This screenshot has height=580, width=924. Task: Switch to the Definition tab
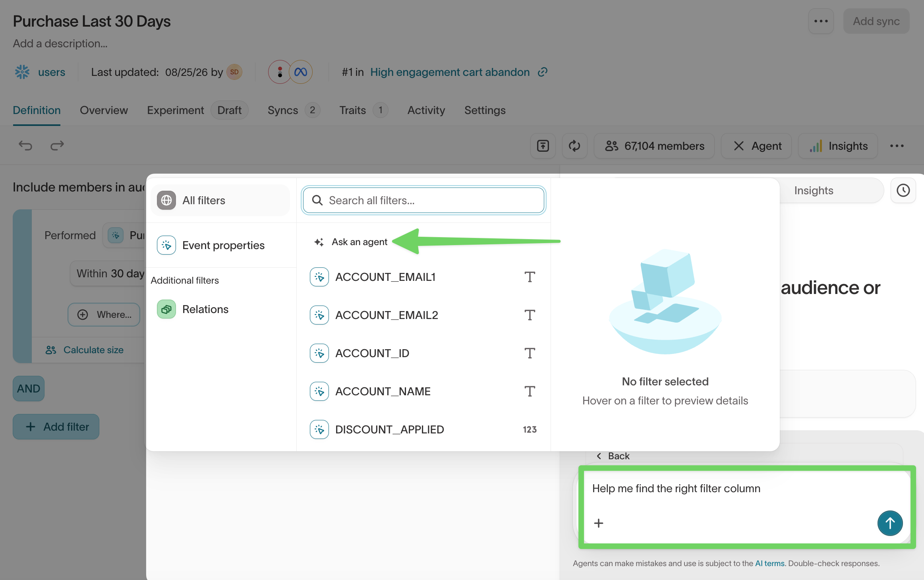[x=37, y=110]
